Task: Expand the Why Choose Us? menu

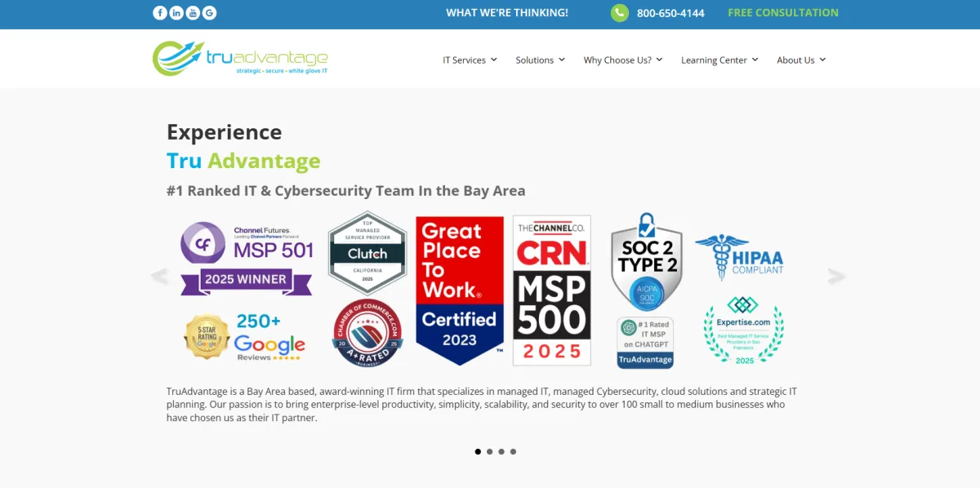Action: pyautogui.click(x=623, y=60)
